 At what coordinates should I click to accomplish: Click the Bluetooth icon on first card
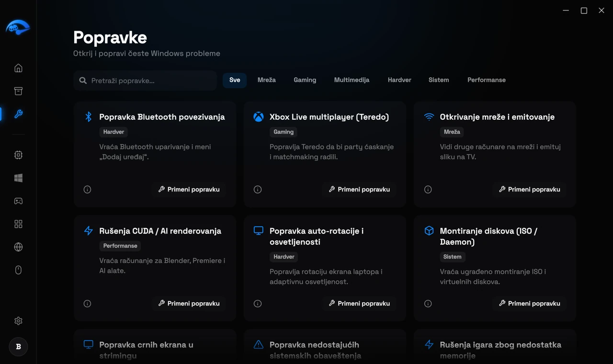(x=88, y=116)
